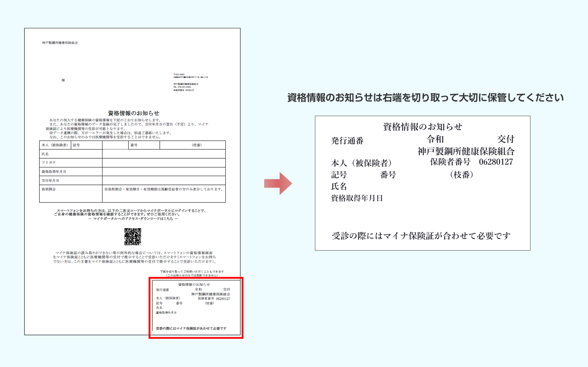The width and height of the screenshot is (588, 367).
Task: Click the 資格取得年月日 label in the left table
Action: click(x=54, y=172)
